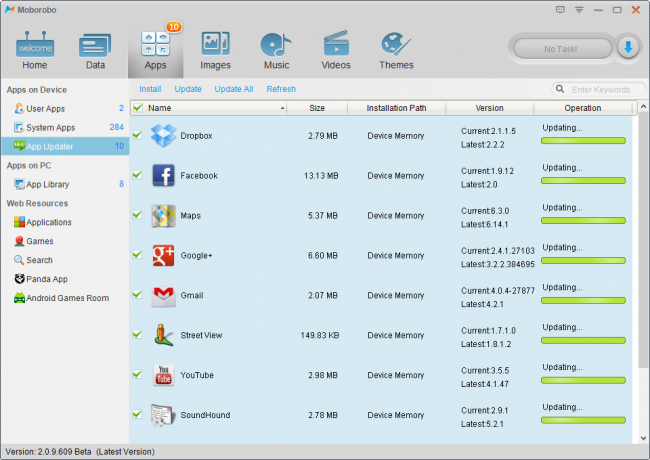The width and height of the screenshot is (650, 460).
Task: Click the blue download arrow button
Action: tap(628, 48)
